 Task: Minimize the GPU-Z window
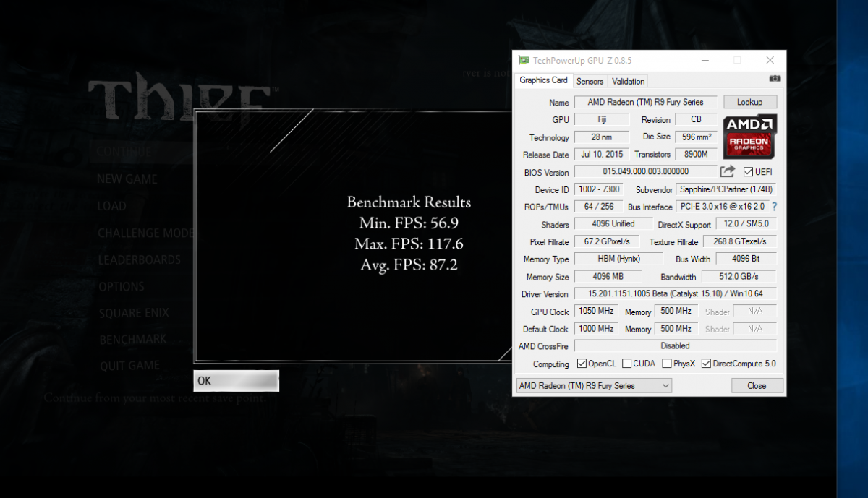tap(705, 60)
